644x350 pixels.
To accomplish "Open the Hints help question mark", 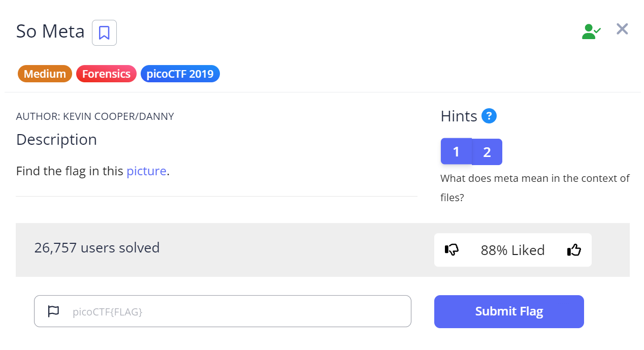I will 489,116.
